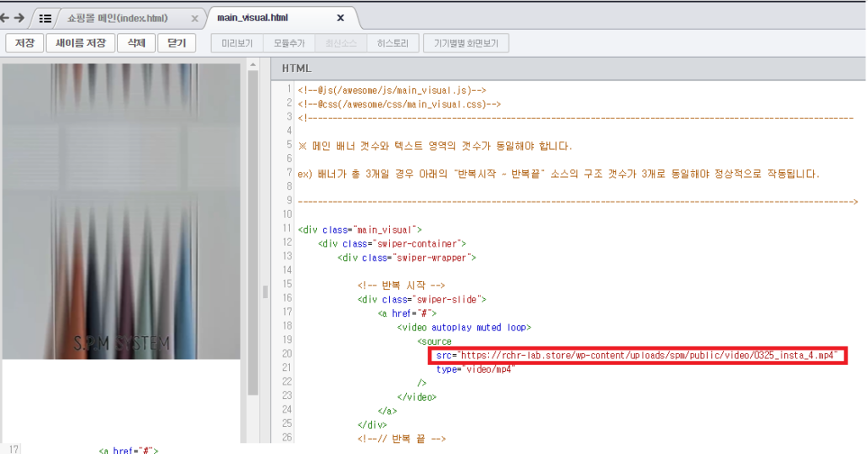Screen dimensions: 868x454
Task: Click the src mp4 URL on line 20
Action: 637,355
